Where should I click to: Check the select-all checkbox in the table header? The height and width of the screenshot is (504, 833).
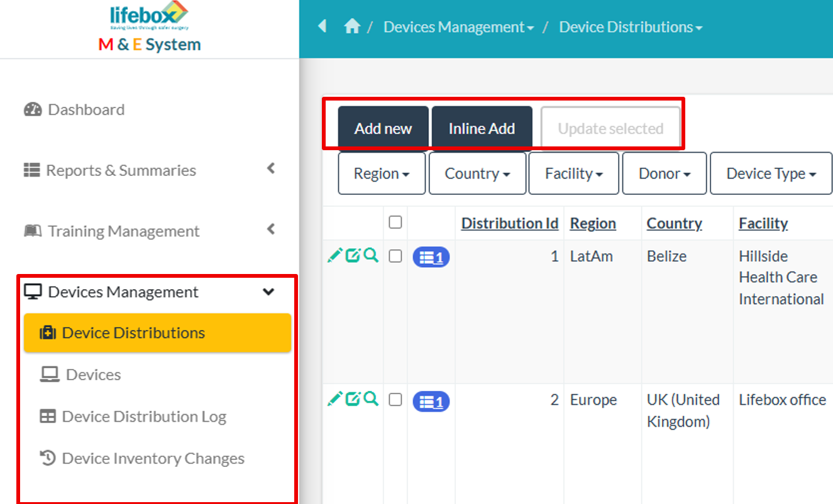395,222
